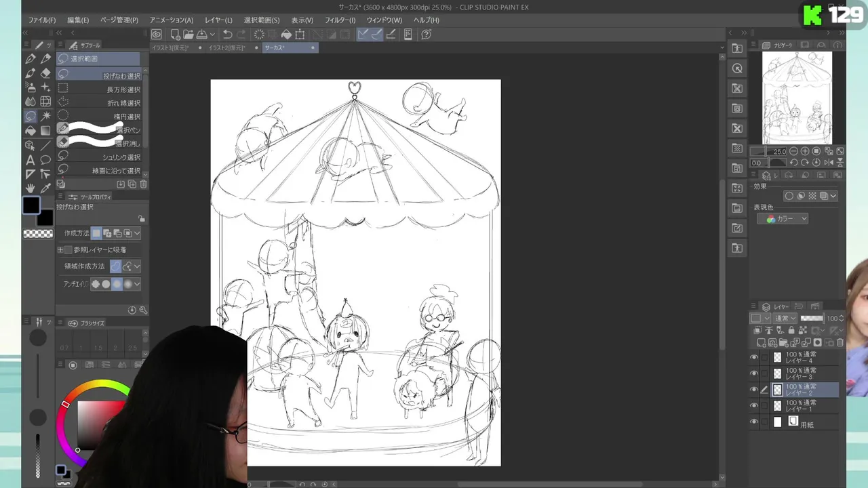Image resolution: width=868 pixels, height=488 pixels.
Task: Select 楕円選択 sub tool
Action: coord(99,117)
